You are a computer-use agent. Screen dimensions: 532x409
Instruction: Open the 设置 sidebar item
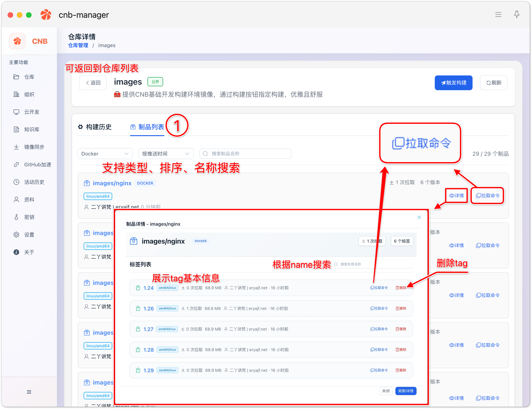coord(29,235)
